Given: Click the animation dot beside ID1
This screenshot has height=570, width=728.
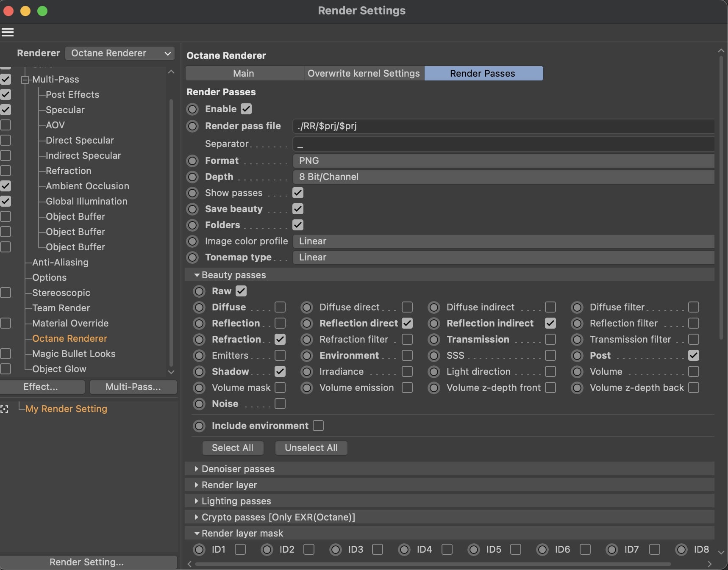Looking at the screenshot, I should coord(199,550).
